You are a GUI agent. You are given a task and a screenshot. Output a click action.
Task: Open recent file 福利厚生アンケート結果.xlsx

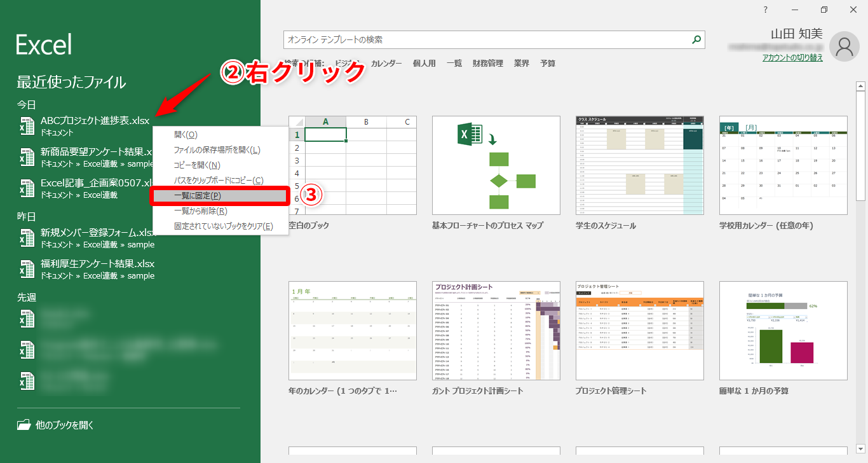(98, 263)
